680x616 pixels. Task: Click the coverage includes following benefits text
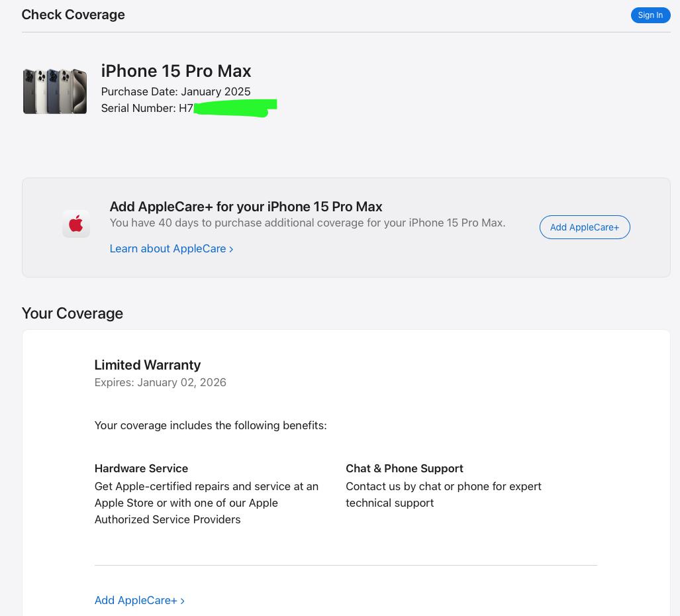pos(211,425)
